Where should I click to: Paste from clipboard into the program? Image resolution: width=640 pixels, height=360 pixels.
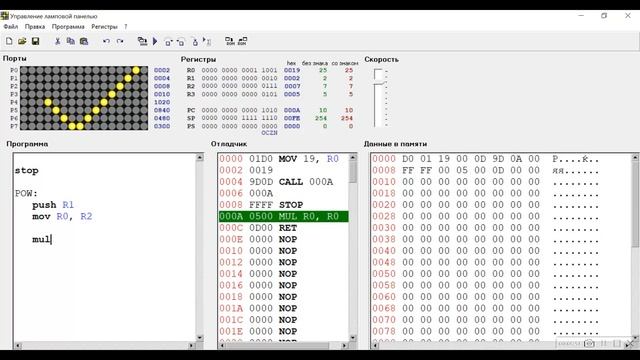coord(84,41)
